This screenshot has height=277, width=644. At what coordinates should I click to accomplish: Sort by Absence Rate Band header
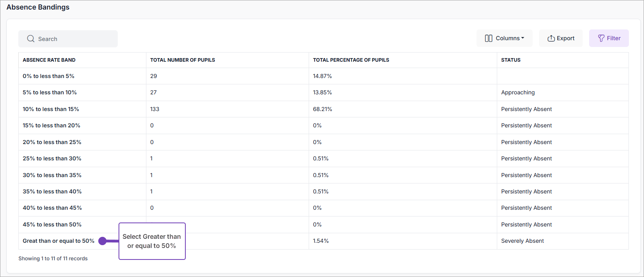point(49,60)
